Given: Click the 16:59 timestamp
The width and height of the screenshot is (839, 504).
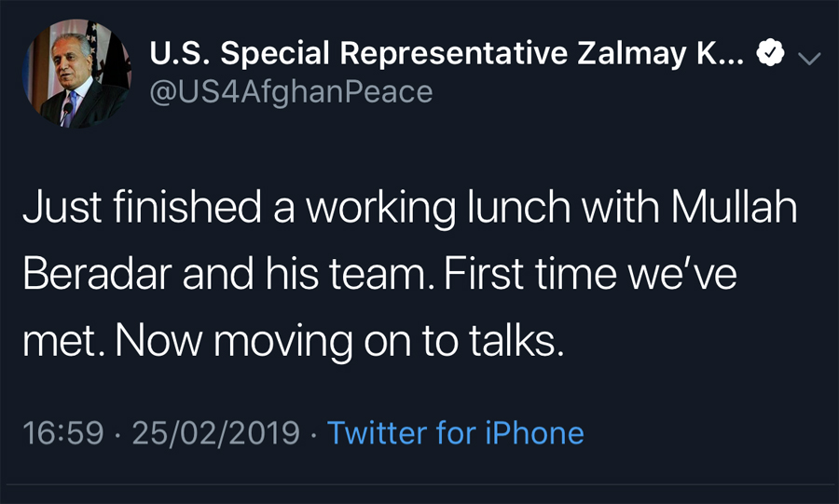Looking at the screenshot, I should pyautogui.click(x=64, y=432).
